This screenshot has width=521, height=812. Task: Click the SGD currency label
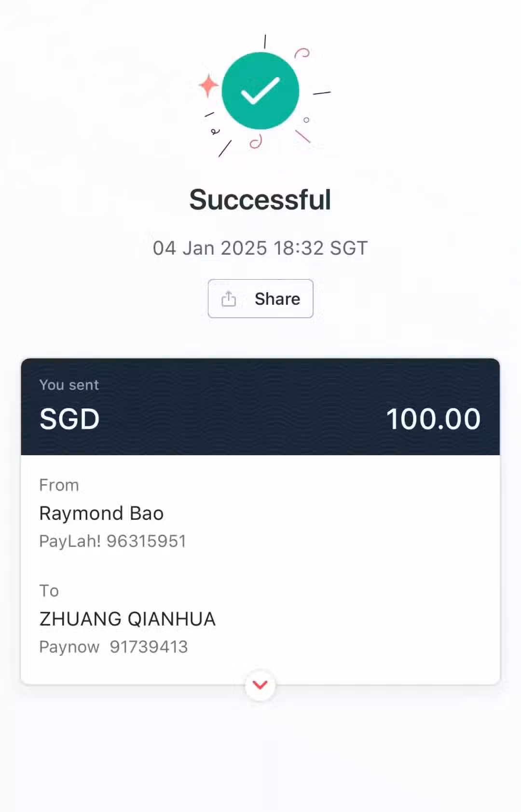(x=69, y=419)
